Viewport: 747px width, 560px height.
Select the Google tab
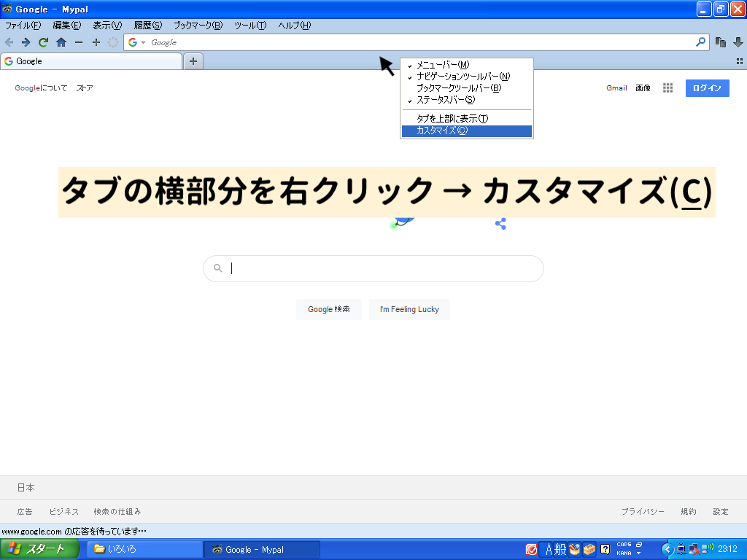click(x=91, y=61)
